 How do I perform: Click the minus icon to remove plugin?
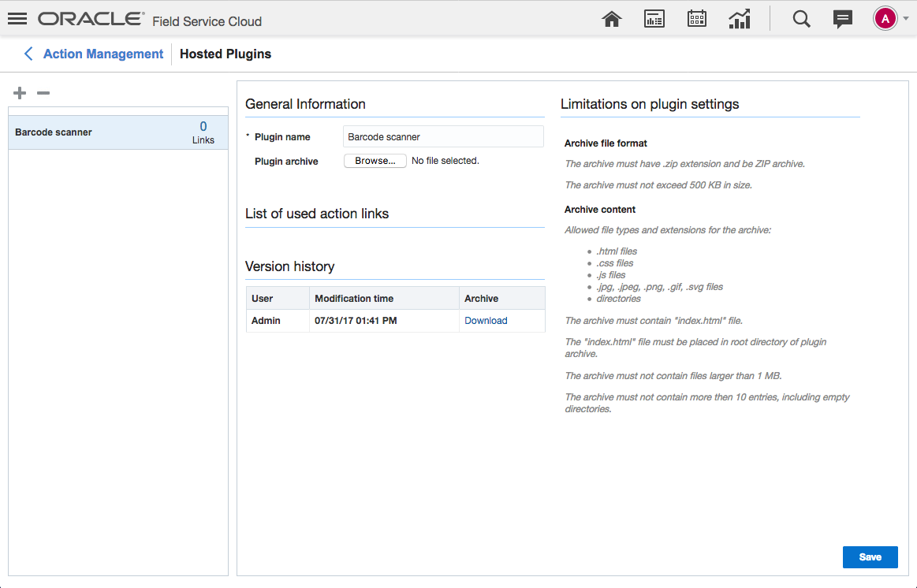43,93
